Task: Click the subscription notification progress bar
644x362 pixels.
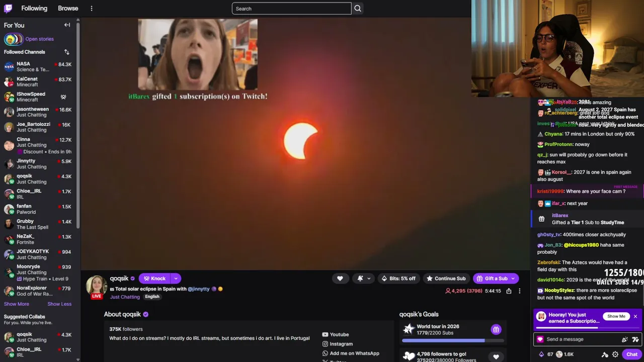Action: (x=587, y=328)
